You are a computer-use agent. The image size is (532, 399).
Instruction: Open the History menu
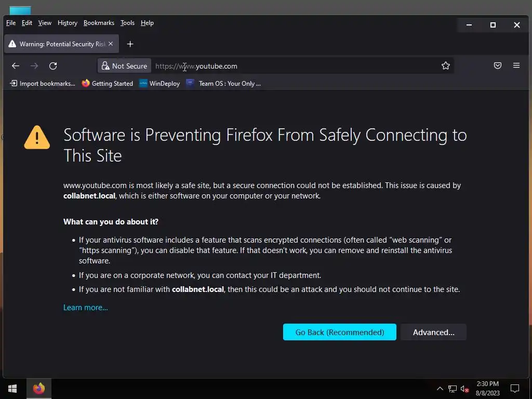click(68, 23)
